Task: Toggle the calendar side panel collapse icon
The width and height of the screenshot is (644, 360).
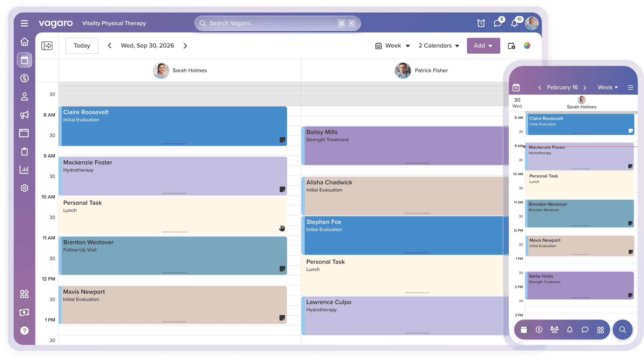Action: (47, 46)
